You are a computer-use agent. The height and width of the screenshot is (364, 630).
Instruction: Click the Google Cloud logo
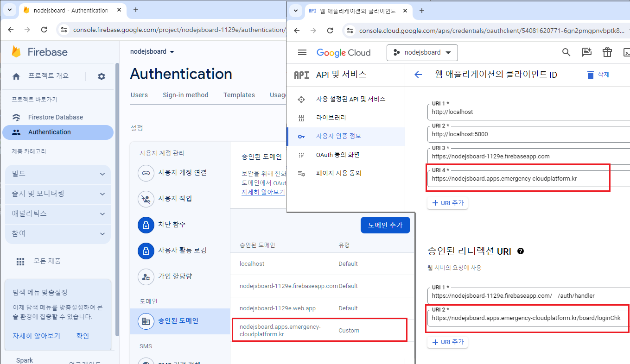tap(344, 53)
